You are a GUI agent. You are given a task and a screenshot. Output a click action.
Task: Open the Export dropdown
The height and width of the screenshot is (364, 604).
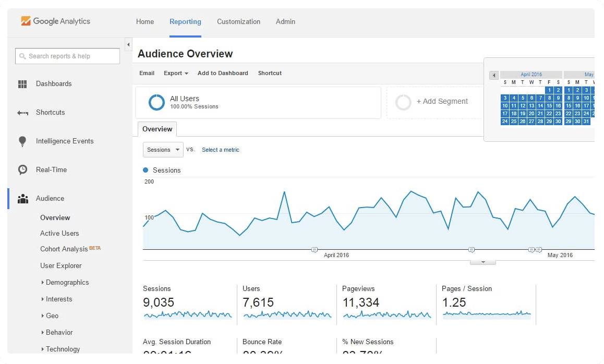point(176,73)
